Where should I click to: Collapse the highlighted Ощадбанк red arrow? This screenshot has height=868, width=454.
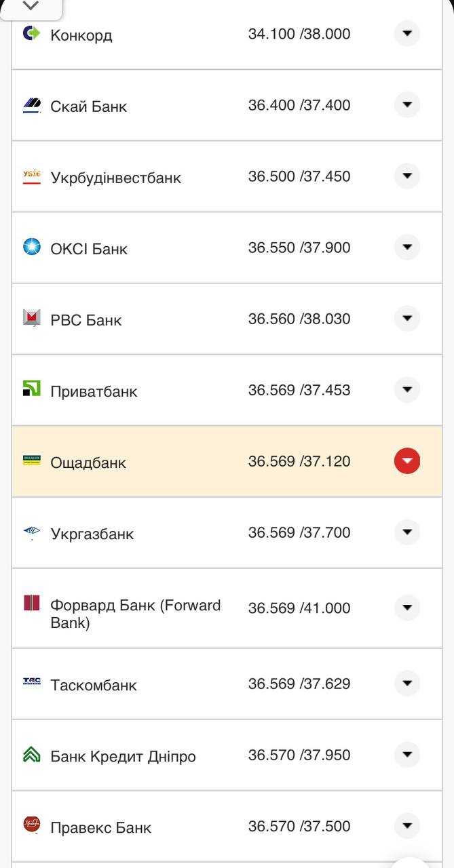[x=407, y=461]
